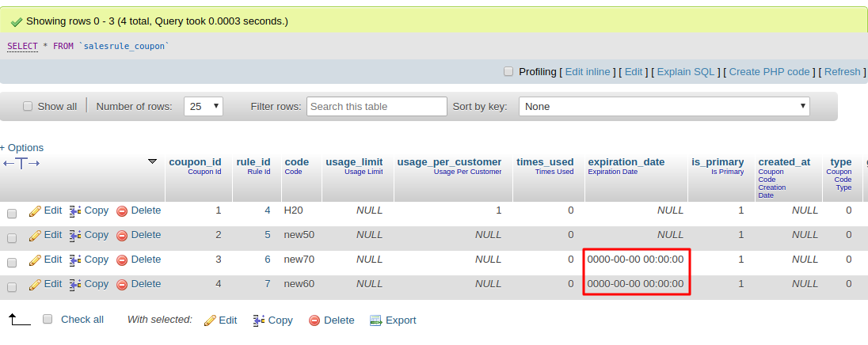Sort by the rule_id column header
The width and height of the screenshot is (868, 345).
(x=253, y=162)
